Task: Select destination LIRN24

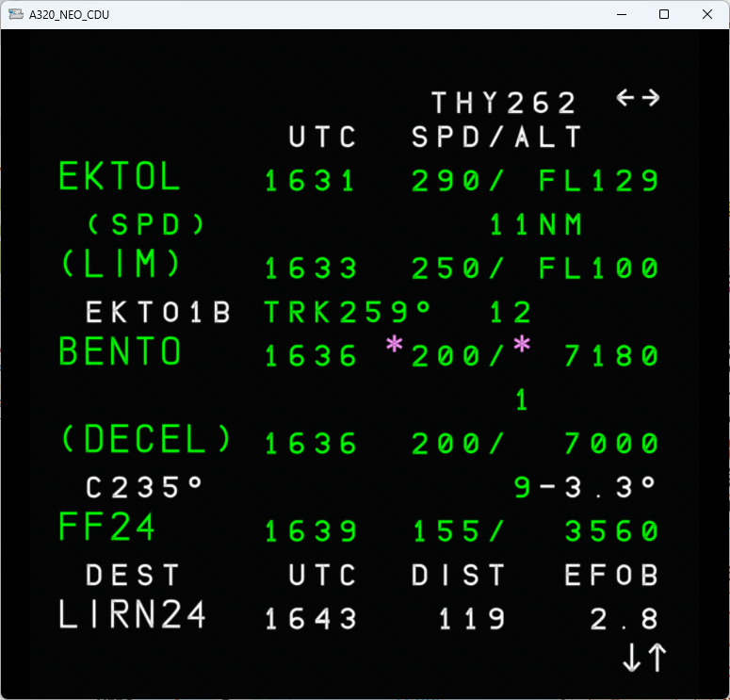Action: click(x=132, y=614)
